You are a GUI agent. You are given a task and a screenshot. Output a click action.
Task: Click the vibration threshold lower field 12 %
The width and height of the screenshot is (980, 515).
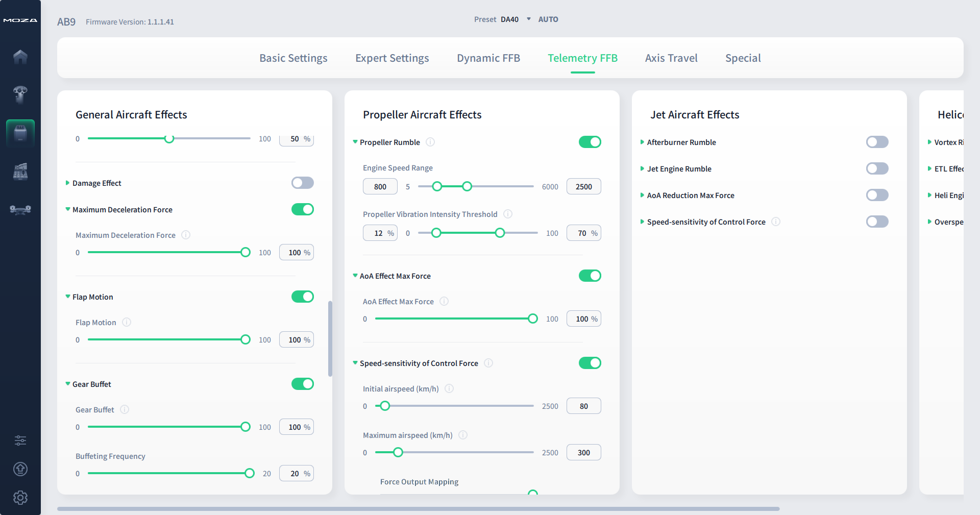click(380, 233)
